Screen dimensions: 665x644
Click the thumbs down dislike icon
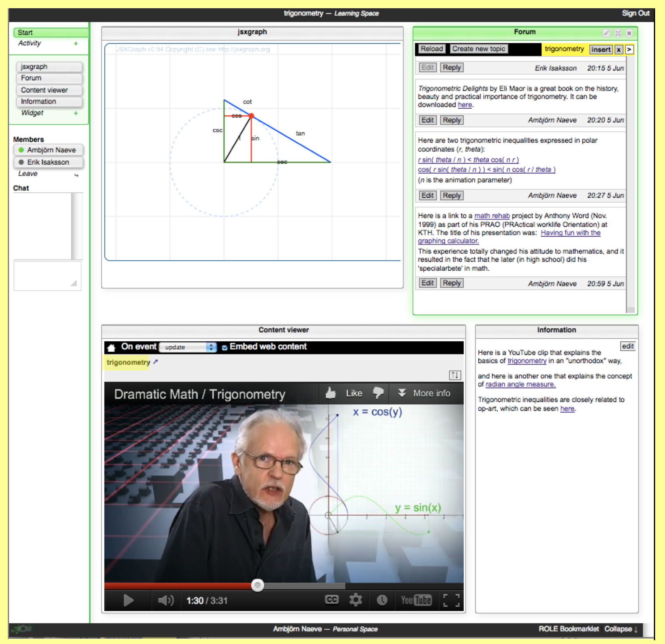click(x=378, y=393)
